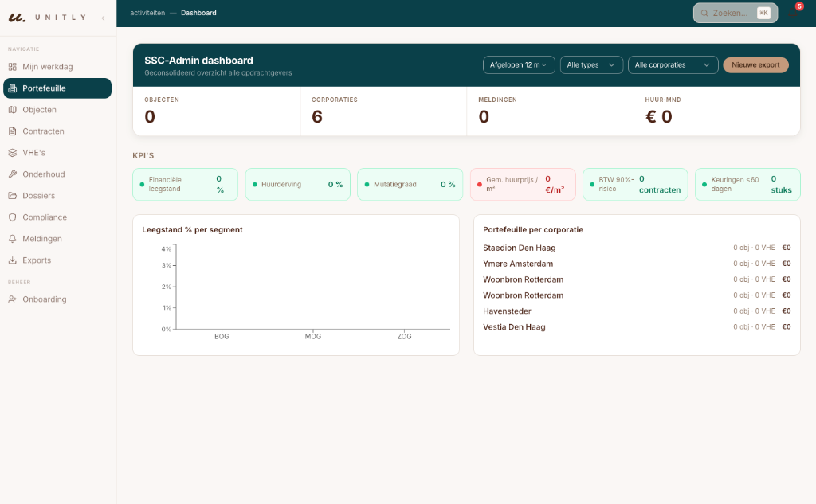
Task: Select the Financiële leegstand KPI card
Action: coord(185,184)
